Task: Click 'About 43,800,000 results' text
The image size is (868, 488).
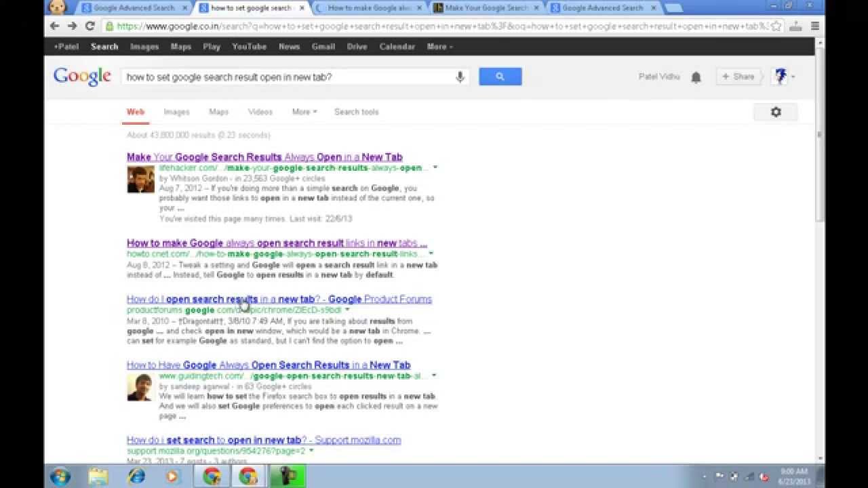Action: coord(199,135)
